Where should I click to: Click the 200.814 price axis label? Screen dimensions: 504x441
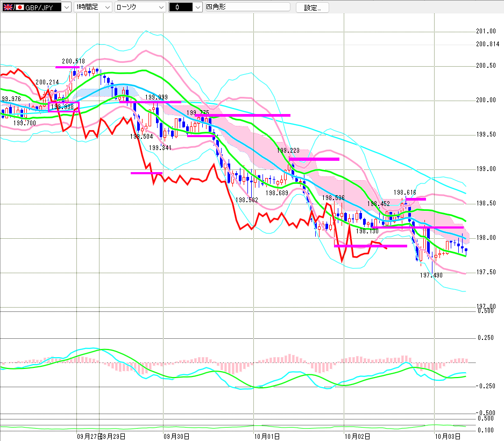tap(487, 45)
